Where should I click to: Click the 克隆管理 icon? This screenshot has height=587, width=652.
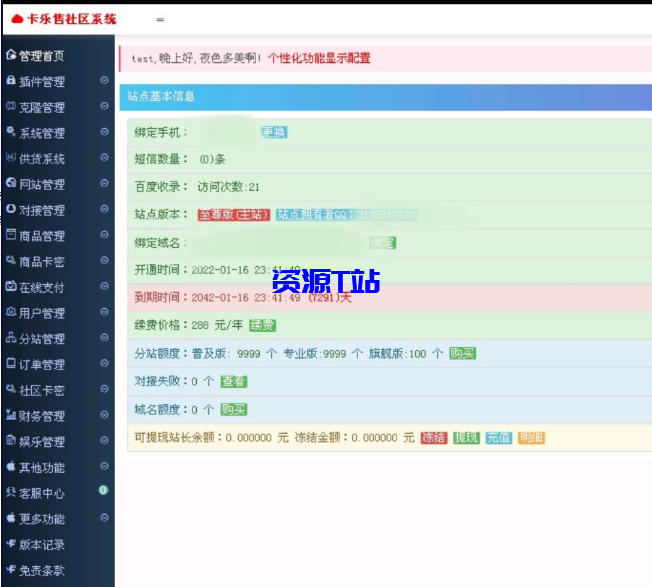[11, 106]
